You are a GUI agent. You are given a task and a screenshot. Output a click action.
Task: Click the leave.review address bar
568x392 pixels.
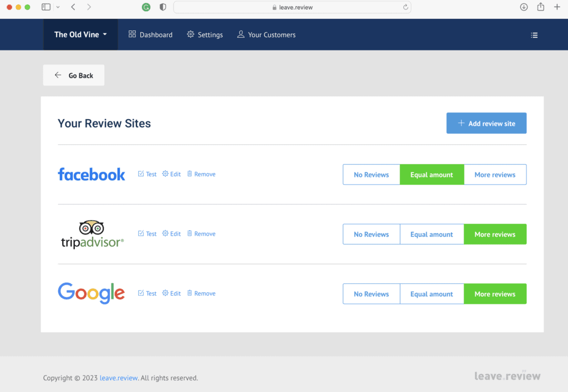[292, 7]
